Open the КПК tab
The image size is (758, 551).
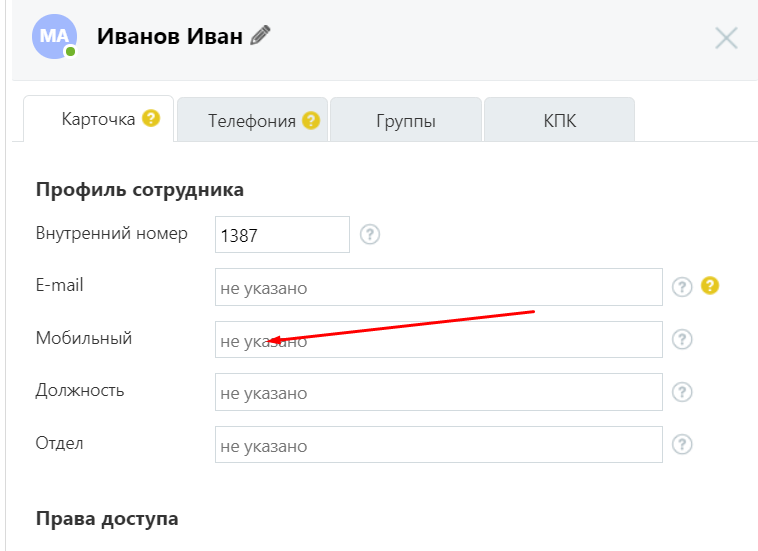[559, 120]
